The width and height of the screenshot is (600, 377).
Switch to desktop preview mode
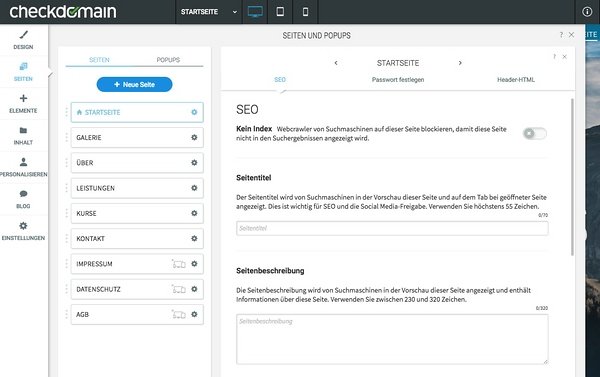(x=255, y=12)
